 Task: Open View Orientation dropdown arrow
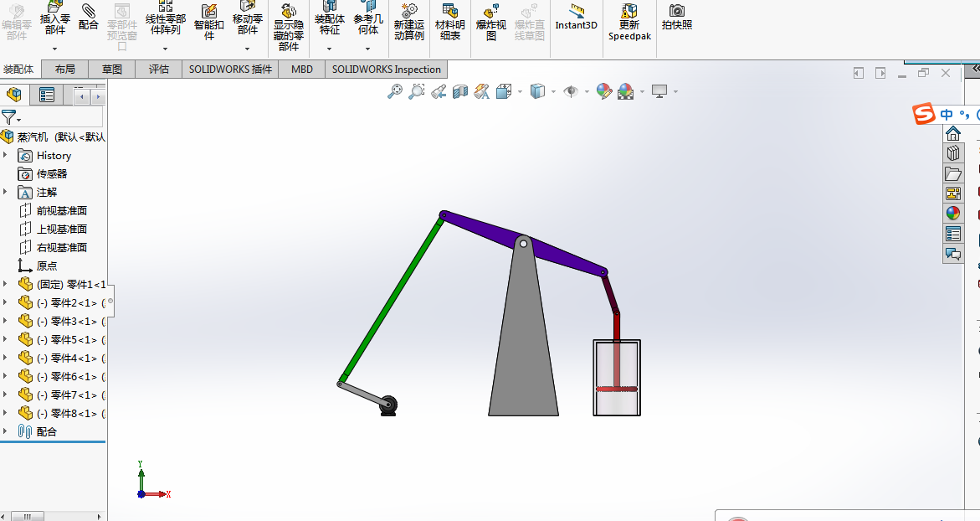(x=520, y=92)
